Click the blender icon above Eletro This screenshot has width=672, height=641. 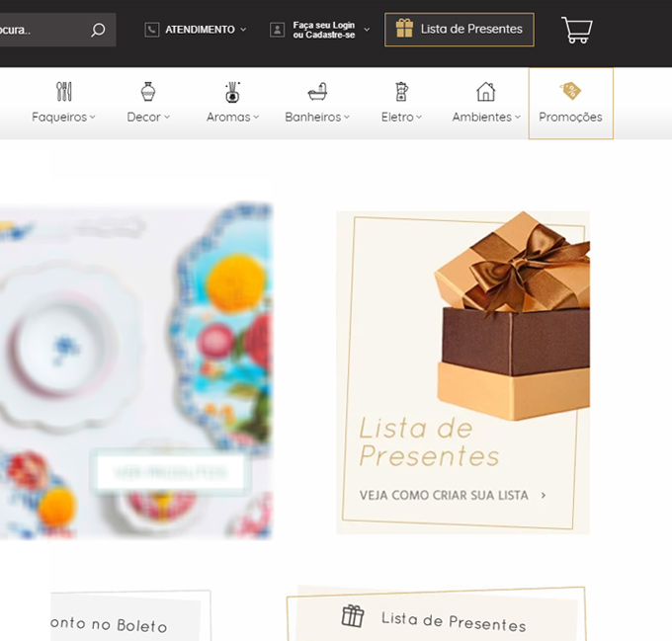401,91
